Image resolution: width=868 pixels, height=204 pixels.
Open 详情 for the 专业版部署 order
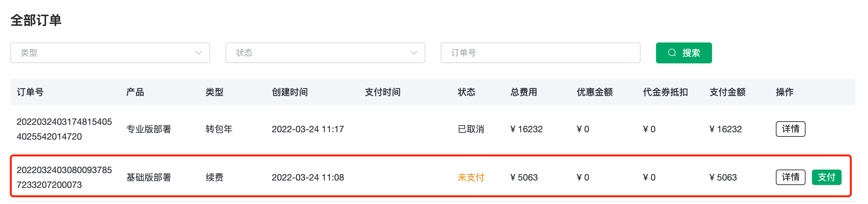pyautogui.click(x=790, y=129)
